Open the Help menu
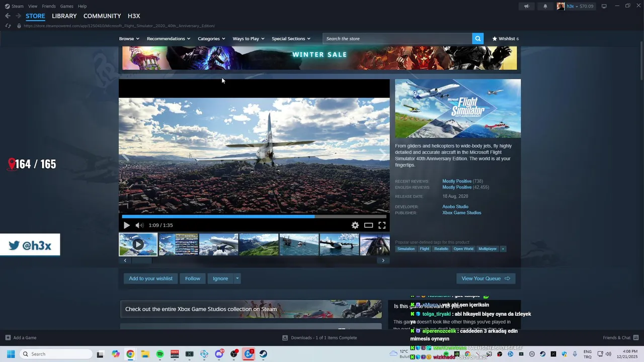 tap(83, 6)
